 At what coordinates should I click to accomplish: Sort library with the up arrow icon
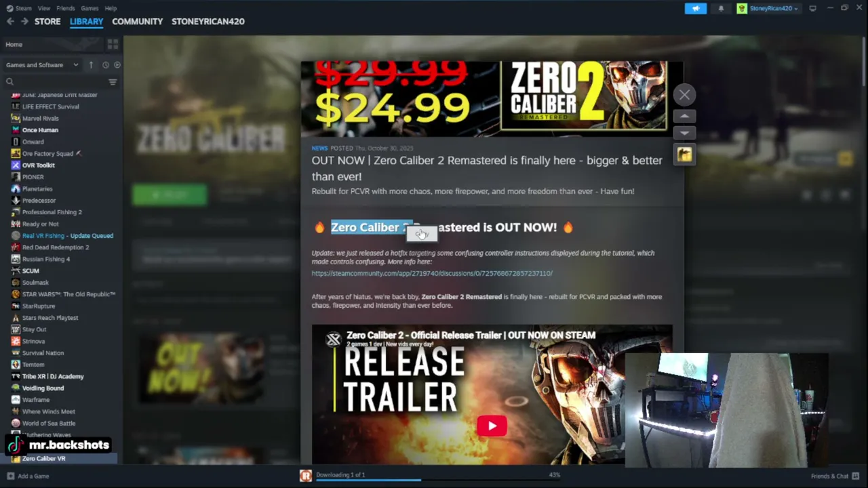click(91, 65)
